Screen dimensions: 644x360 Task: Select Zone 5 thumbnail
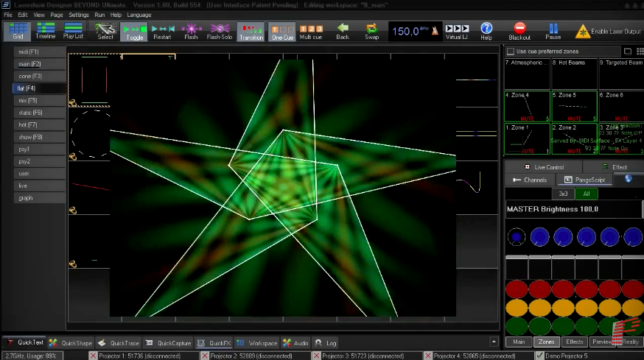click(x=573, y=105)
